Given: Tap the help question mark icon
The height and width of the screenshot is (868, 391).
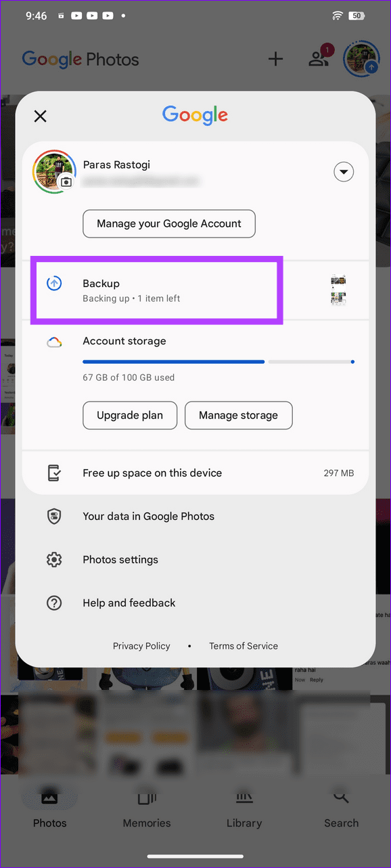Looking at the screenshot, I should pyautogui.click(x=54, y=603).
